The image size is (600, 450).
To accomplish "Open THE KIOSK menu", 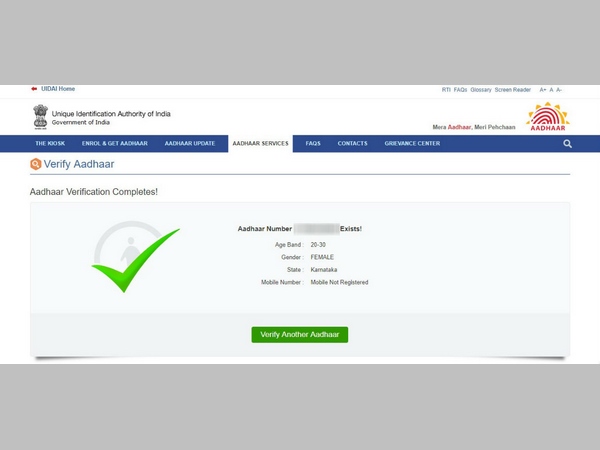I will point(49,144).
